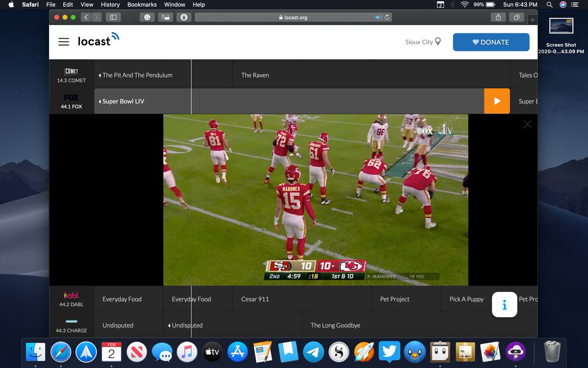588x368 pixels.
Task: Click the picture-in-picture extension icon
Action: pos(166,17)
